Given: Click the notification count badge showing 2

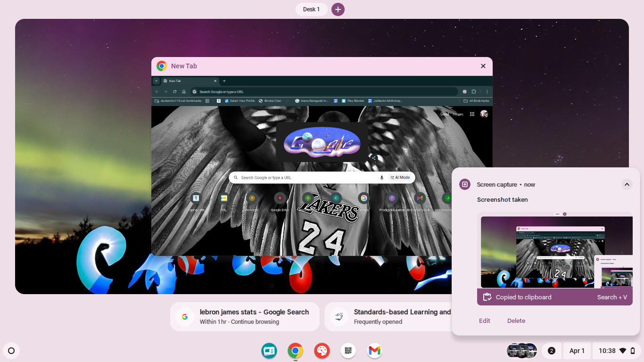Looking at the screenshot, I should (x=552, y=351).
